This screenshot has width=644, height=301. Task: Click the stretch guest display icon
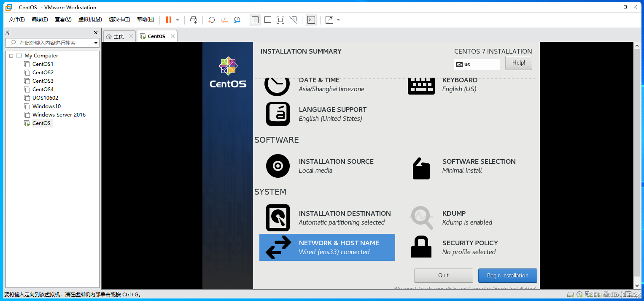[x=329, y=20]
